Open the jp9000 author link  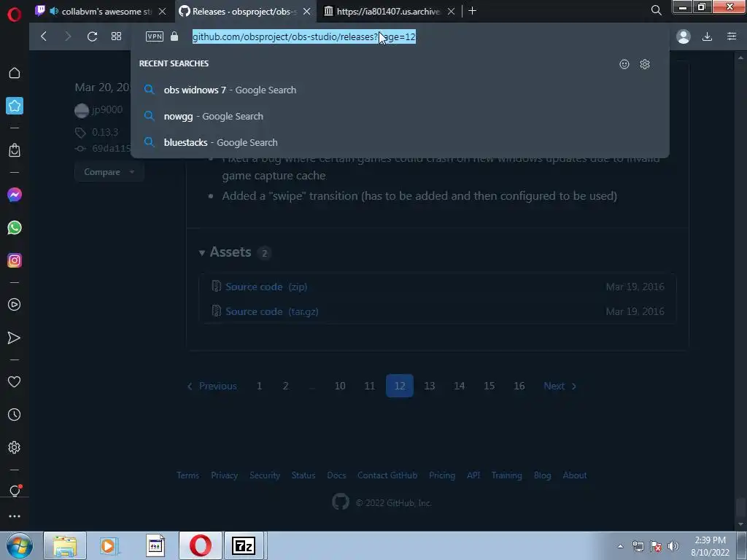tap(107, 109)
